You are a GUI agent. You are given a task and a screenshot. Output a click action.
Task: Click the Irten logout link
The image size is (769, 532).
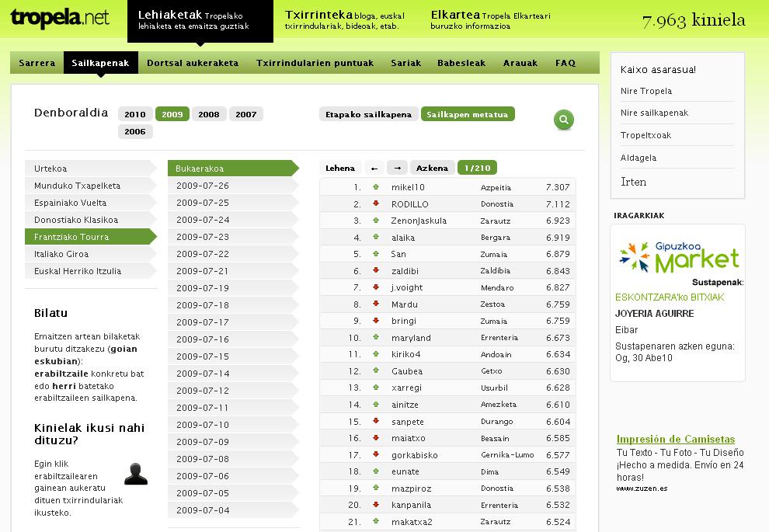(633, 182)
